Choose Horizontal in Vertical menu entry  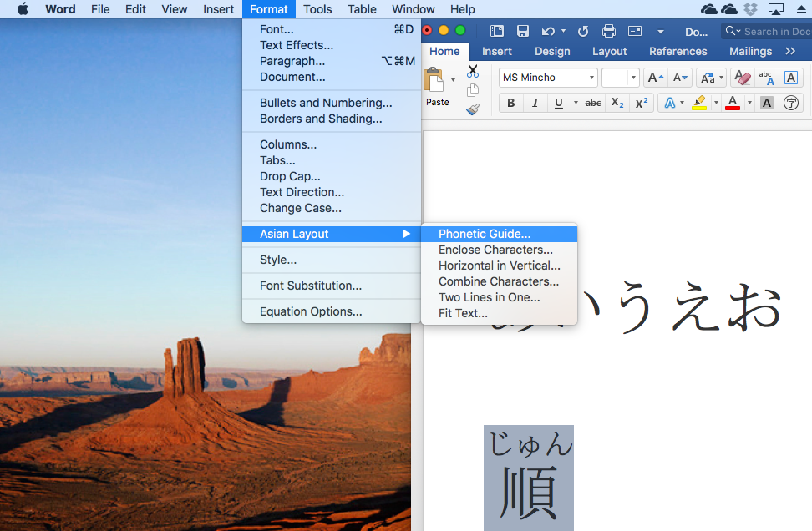point(500,265)
